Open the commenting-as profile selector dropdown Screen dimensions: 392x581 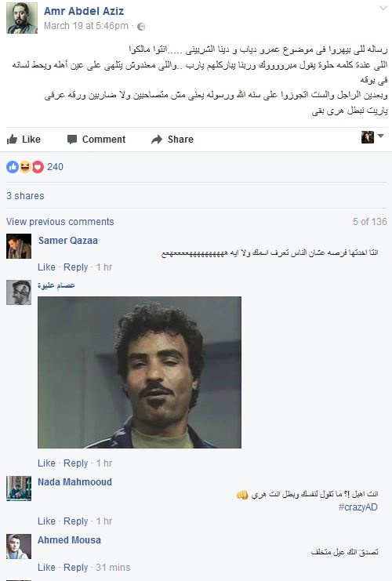tap(372, 137)
